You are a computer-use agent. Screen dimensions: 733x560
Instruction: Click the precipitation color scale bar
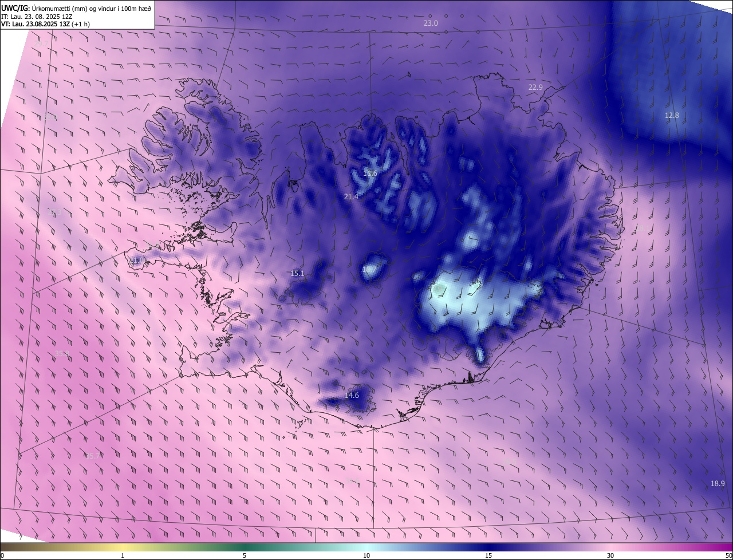366,547
